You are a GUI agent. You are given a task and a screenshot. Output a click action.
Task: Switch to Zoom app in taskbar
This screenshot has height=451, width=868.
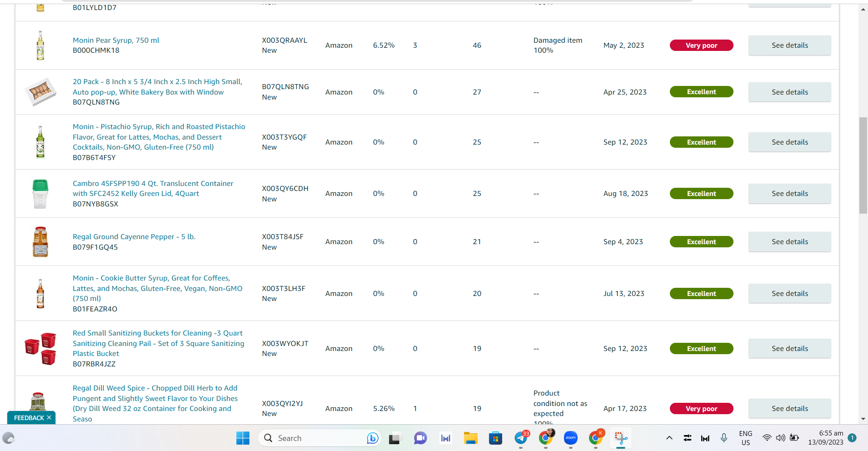click(570, 438)
